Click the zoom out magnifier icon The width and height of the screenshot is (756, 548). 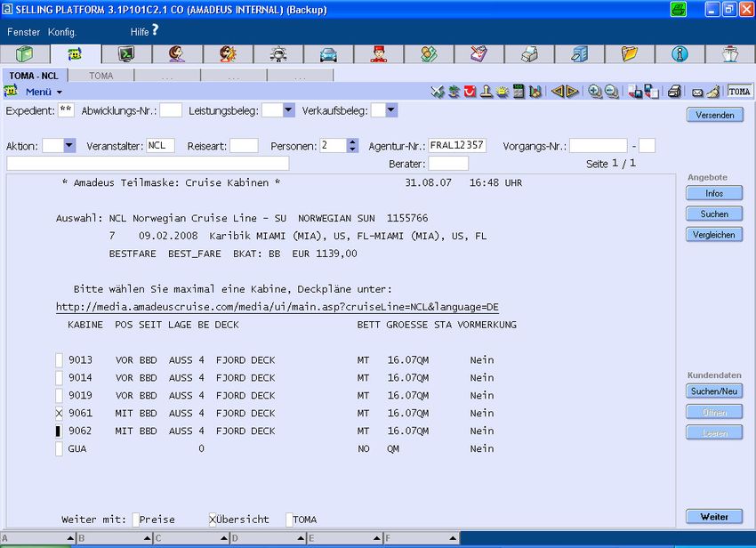click(x=611, y=92)
